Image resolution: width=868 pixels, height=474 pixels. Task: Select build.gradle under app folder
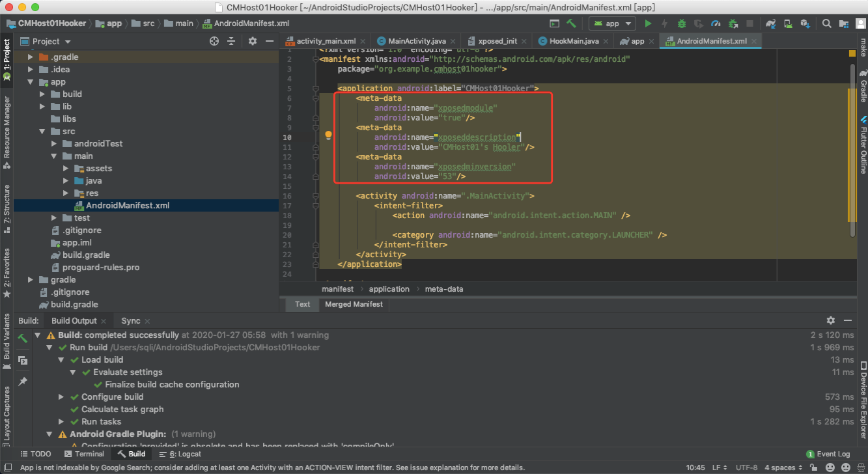[x=86, y=255]
